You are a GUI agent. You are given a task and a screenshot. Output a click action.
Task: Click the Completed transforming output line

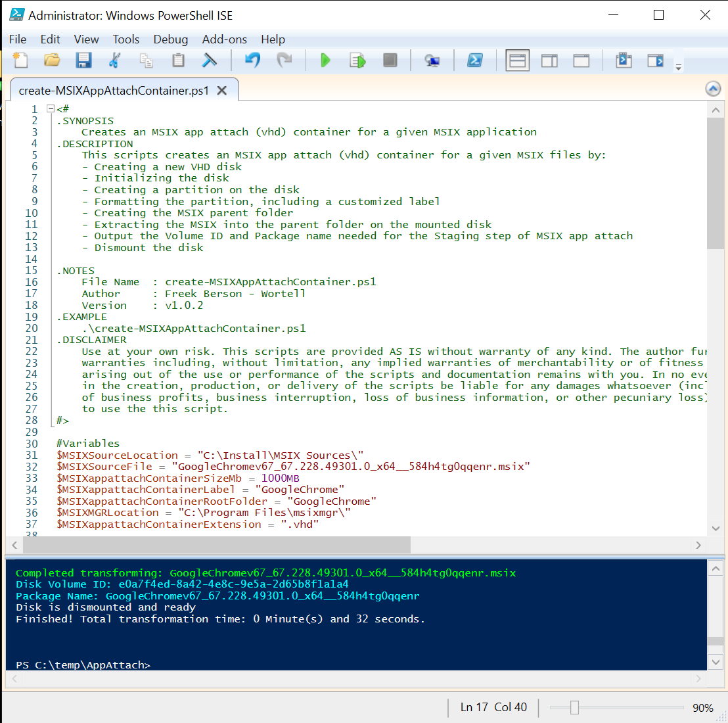coord(265,573)
